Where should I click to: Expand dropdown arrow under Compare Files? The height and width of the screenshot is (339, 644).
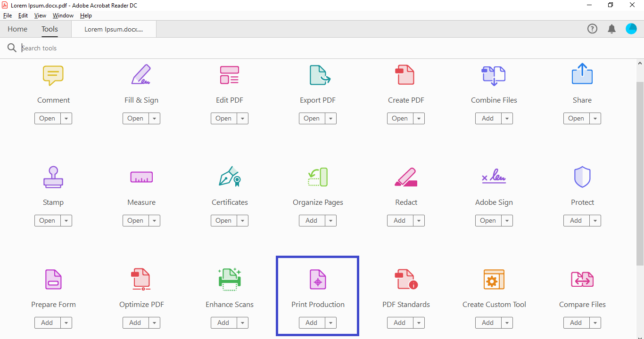pyautogui.click(x=595, y=323)
